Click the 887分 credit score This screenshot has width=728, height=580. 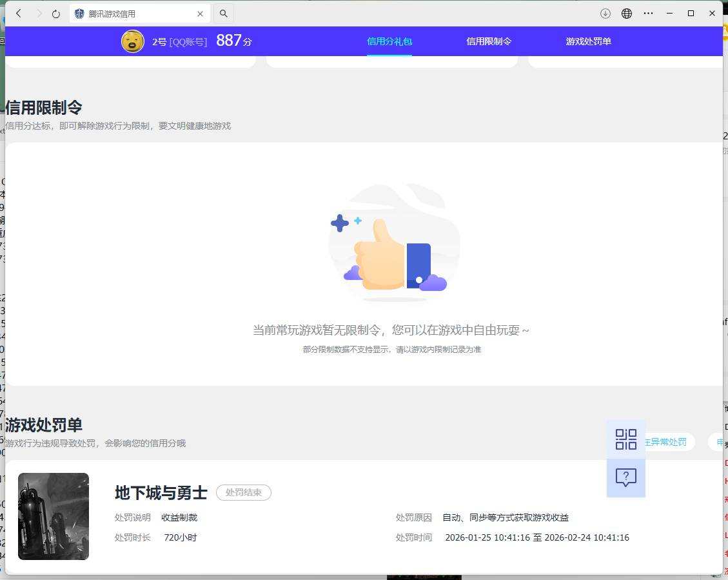(234, 41)
